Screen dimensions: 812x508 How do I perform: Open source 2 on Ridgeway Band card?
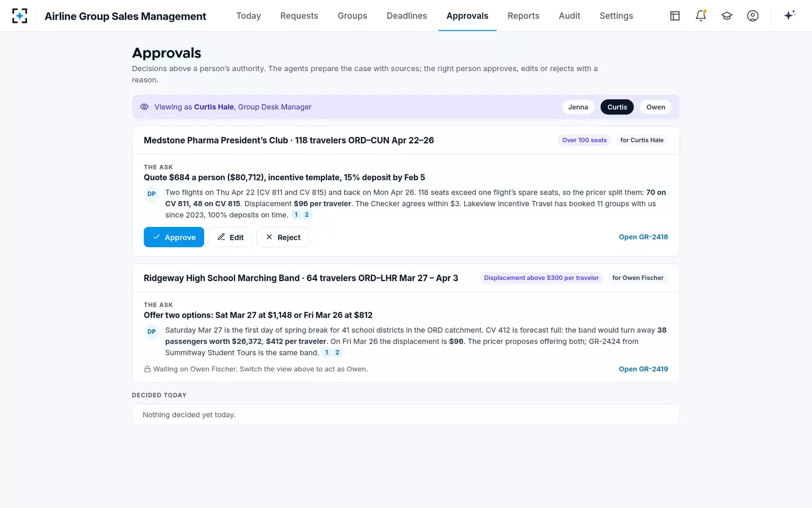click(x=337, y=352)
